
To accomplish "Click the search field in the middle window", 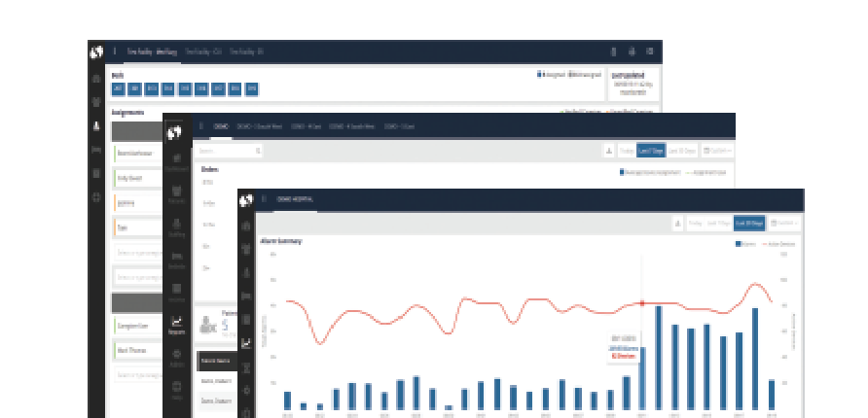I will click(228, 151).
